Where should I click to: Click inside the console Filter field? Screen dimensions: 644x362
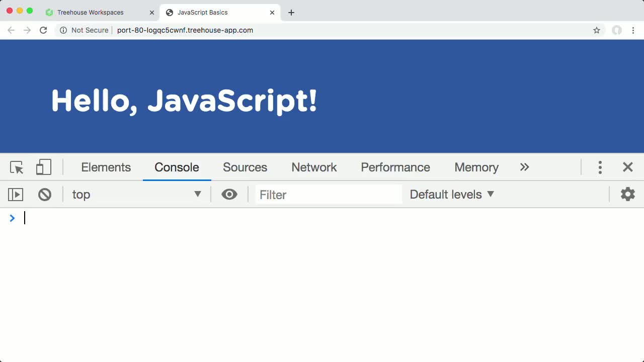(327, 195)
